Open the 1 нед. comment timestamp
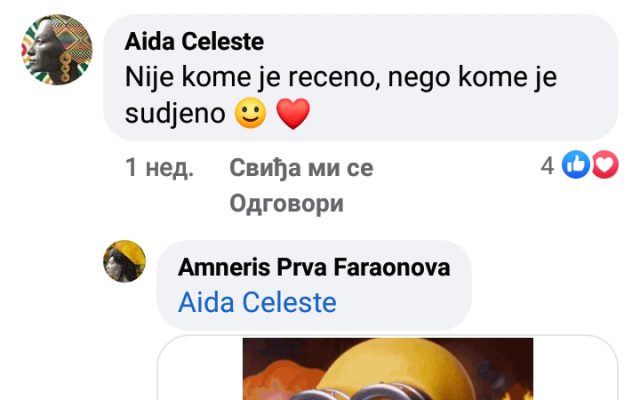The image size is (640, 400). (159, 168)
